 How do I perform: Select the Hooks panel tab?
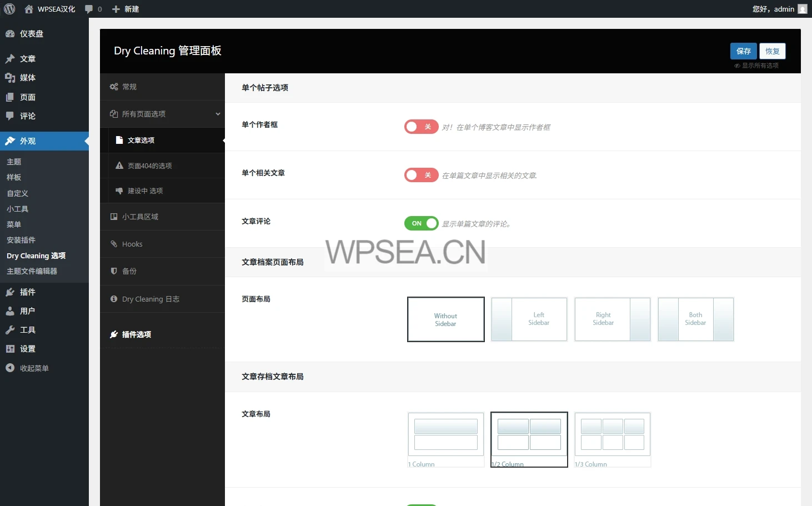pyautogui.click(x=132, y=244)
